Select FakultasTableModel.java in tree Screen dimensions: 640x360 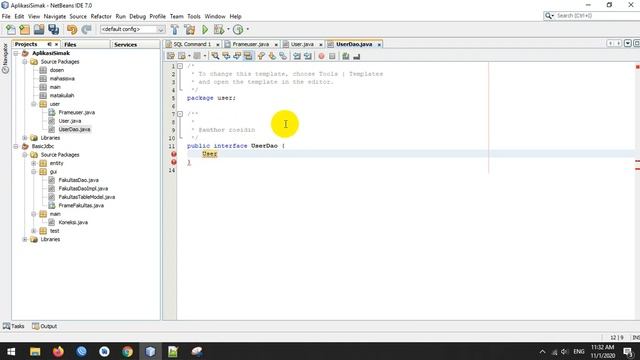point(87,197)
